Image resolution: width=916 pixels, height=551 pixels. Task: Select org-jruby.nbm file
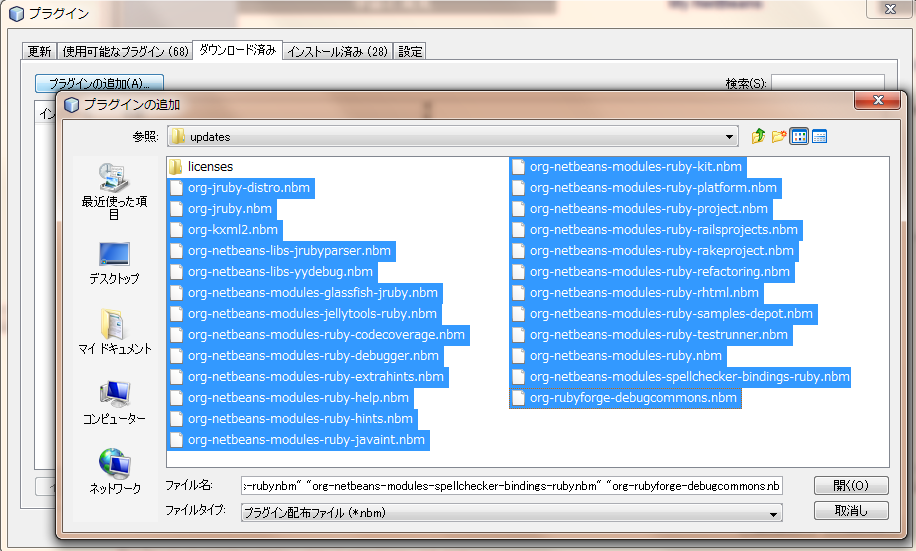tap(222, 209)
